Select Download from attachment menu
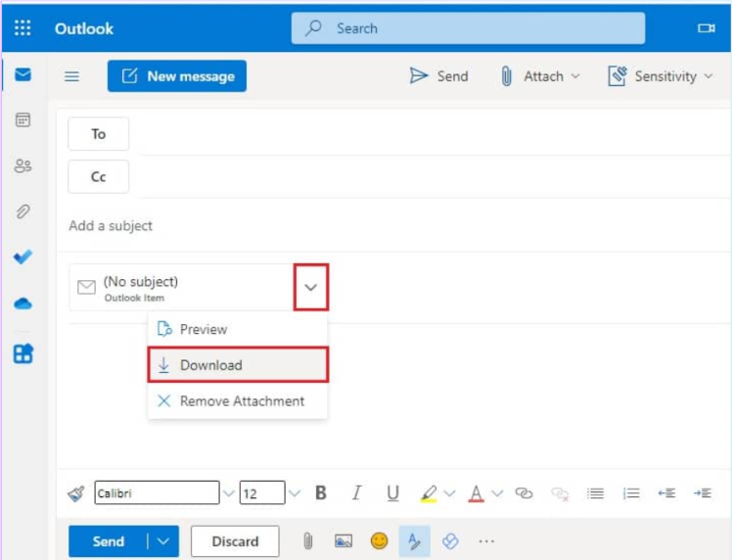This screenshot has width=734, height=560. (238, 365)
